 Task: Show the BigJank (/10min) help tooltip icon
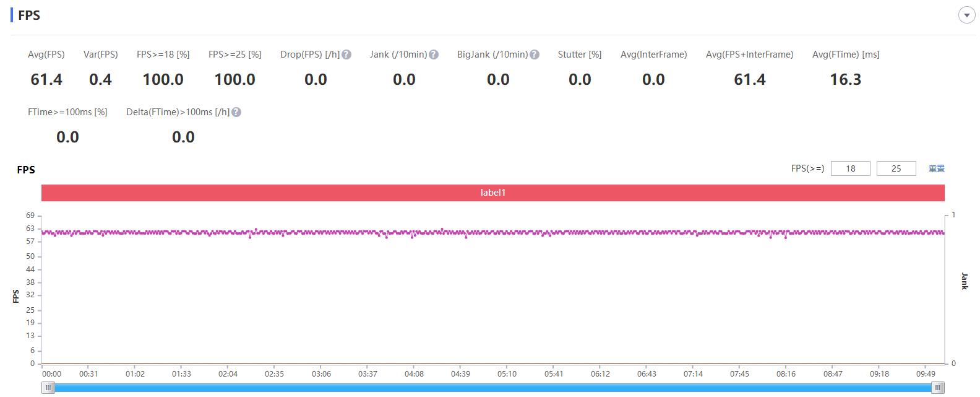535,55
